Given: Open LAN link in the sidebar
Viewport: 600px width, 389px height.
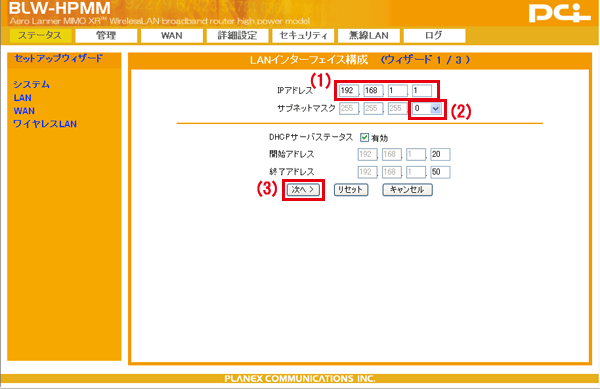Looking at the screenshot, I should (23, 98).
